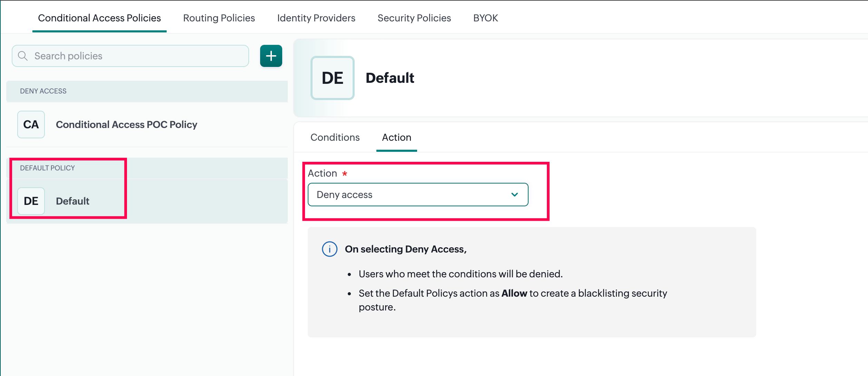868x376 pixels.
Task: Open Security Policies tab
Action: point(414,18)
